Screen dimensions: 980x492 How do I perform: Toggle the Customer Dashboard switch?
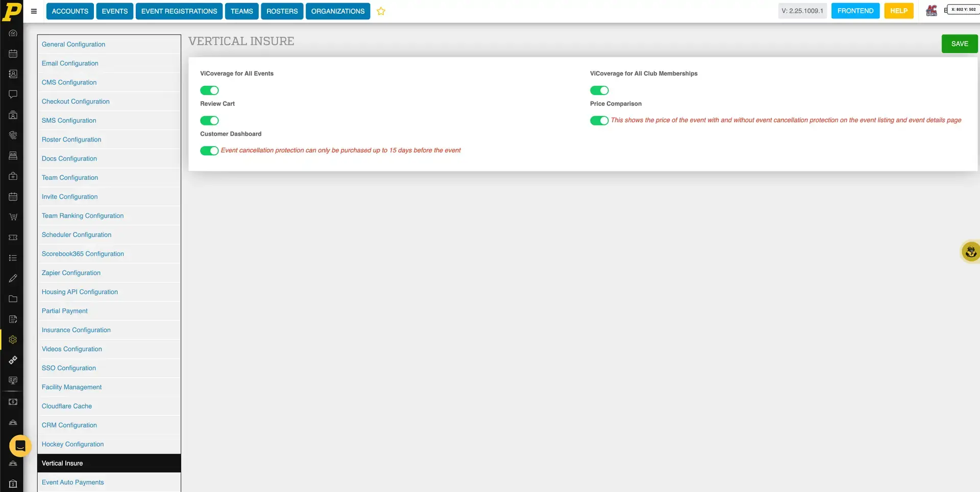(209, 151)
